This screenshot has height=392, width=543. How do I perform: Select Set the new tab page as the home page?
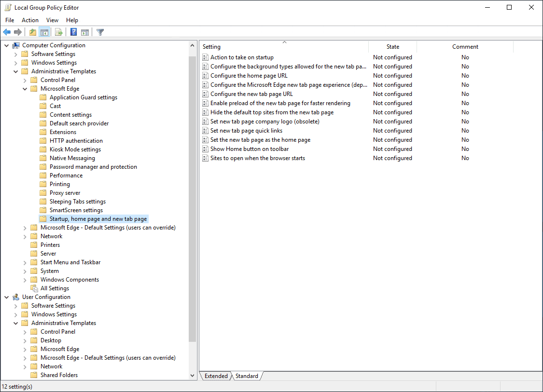(260, 140)
